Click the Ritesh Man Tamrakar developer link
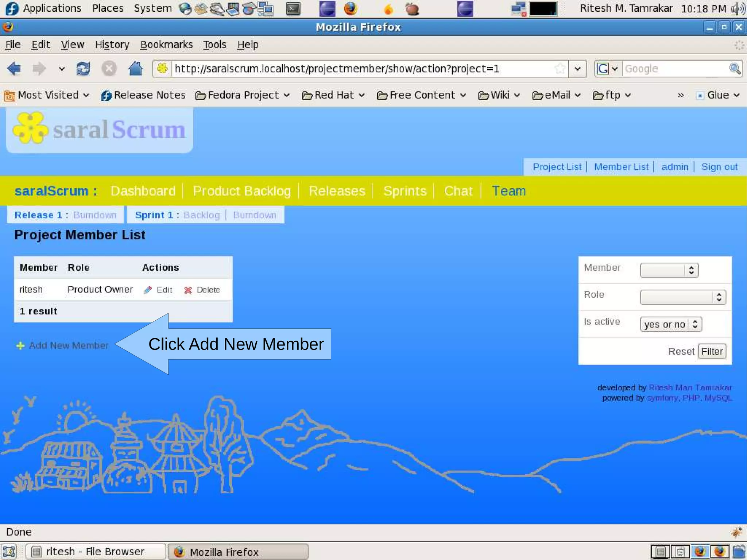The height and width of the screenshot is (560, 747). point(690,387)
